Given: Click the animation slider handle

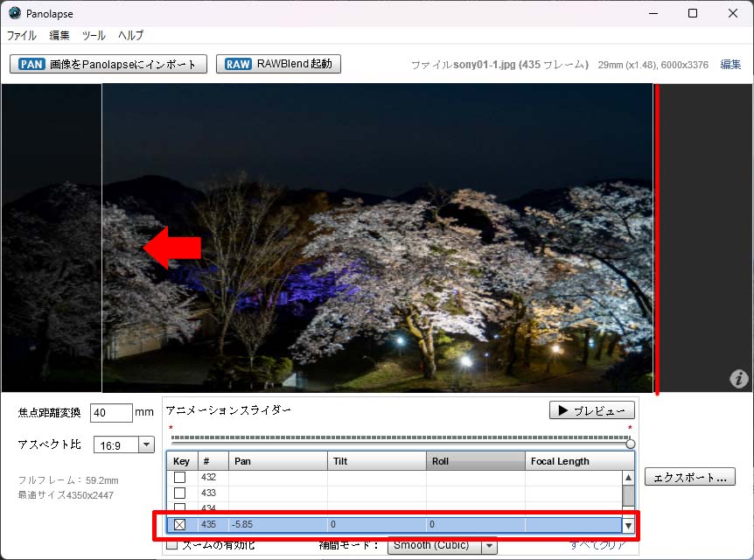Looking at the screenshot, I should click(630, 443).
